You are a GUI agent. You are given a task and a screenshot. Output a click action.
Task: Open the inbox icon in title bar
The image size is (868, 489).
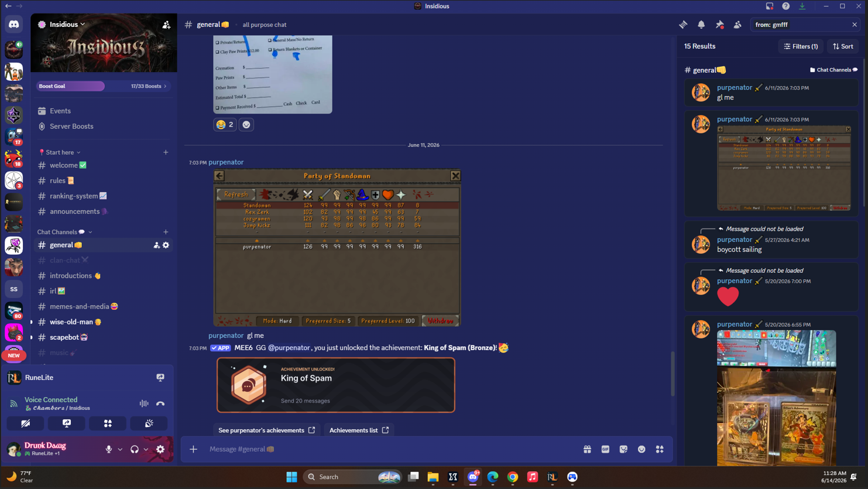click(770, 6)
